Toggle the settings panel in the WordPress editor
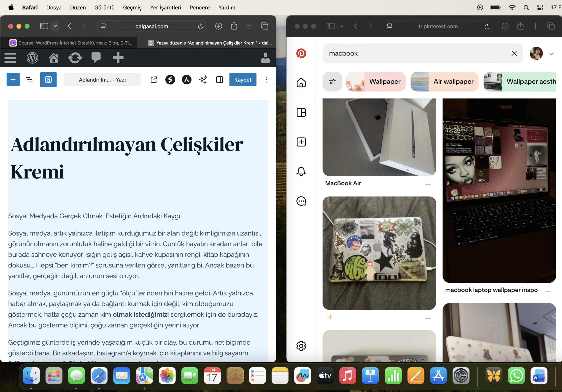The width and height of the screenshot is (562, 392). click(x=220, y=80)
